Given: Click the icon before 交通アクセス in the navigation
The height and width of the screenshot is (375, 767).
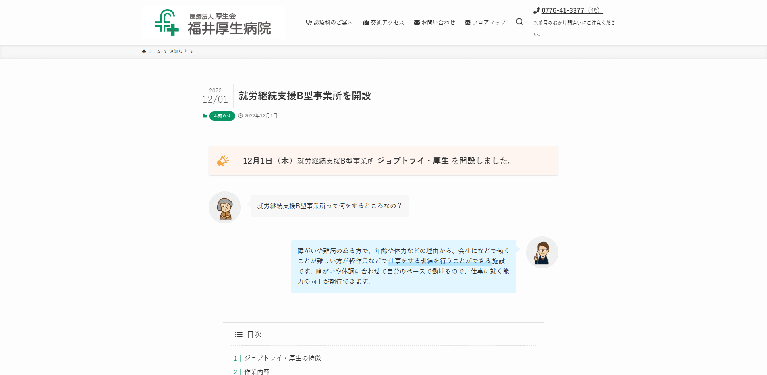Looking at the screenshot, I should click(x=366, y=22).
